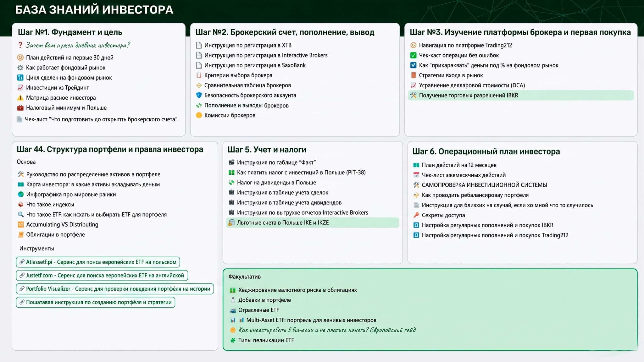Click the blue shield icon beside "Безопасность брокерского аккаунта"
Viewport: 644px width, 362px height.
199,95
